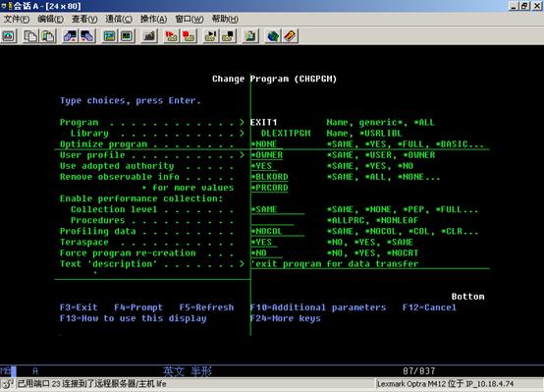Click the 'Change Program (CHGPGM)' title
Screen dimensions: 544x392
(274, 79)
